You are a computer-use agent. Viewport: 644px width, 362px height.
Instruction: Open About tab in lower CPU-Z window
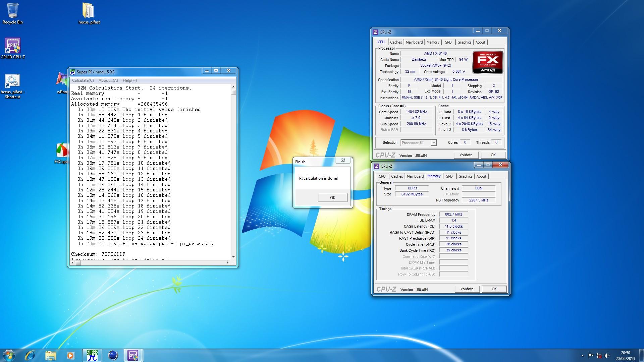[x=481, y=176]
